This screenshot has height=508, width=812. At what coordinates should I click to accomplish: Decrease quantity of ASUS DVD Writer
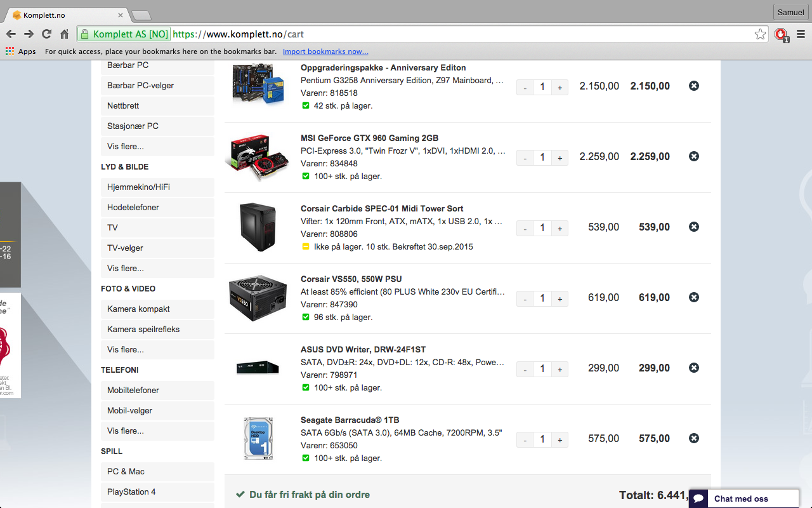[x=525, y=370]
